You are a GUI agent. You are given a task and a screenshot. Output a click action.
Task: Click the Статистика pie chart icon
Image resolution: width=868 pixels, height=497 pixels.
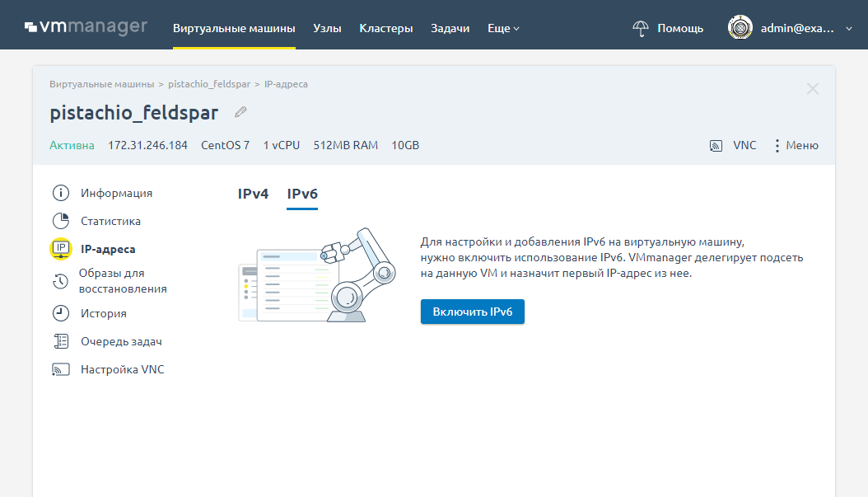pyautogui.click(x=61, y=221)
